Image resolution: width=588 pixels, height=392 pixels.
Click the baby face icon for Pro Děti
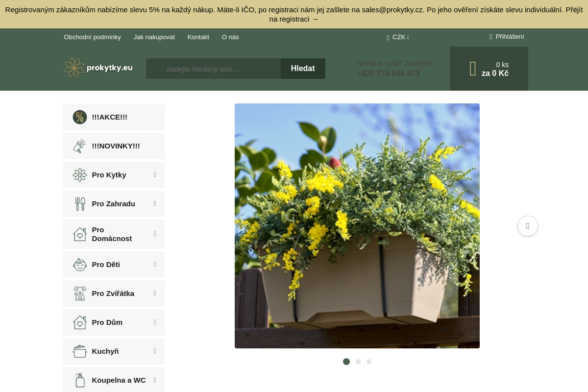pos(80,265)
